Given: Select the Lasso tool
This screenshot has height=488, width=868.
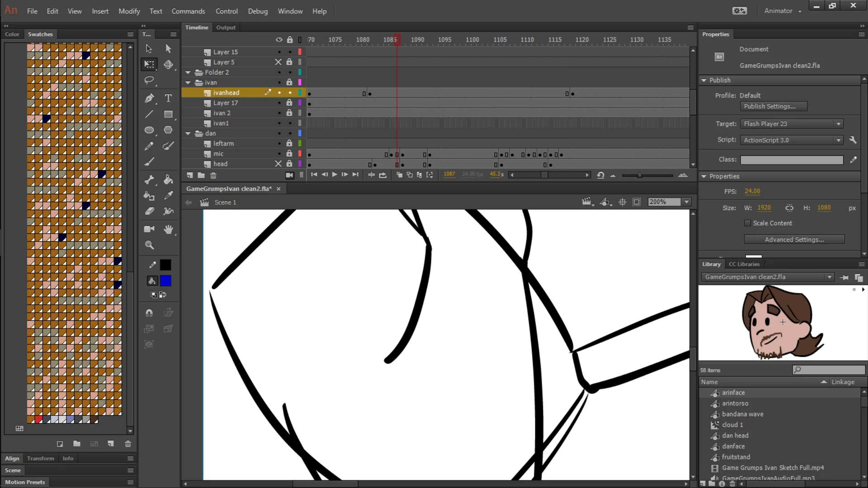Looking at the screenshot, I should 149,80.
